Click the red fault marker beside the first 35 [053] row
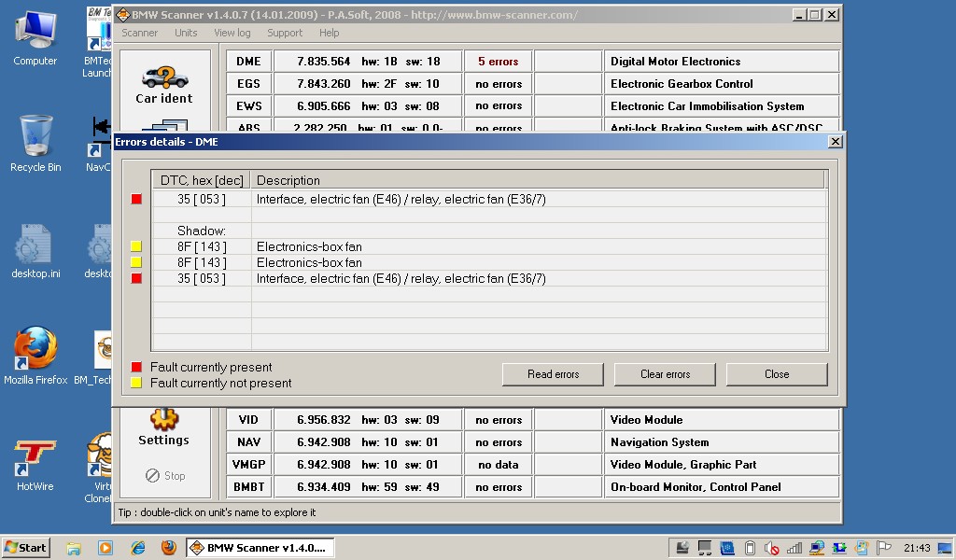The height and width of the screenshot is (560, 956). 136,199
